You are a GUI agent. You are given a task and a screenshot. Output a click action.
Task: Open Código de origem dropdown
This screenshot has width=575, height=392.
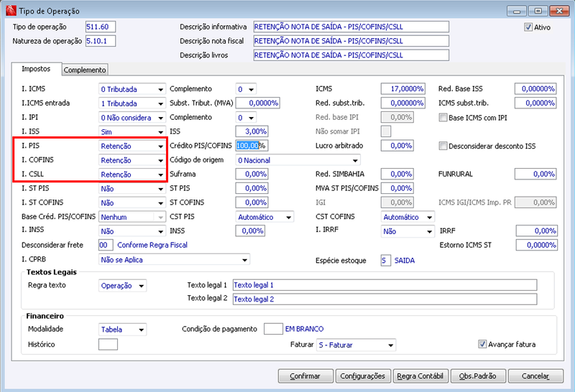pos(298,160)
